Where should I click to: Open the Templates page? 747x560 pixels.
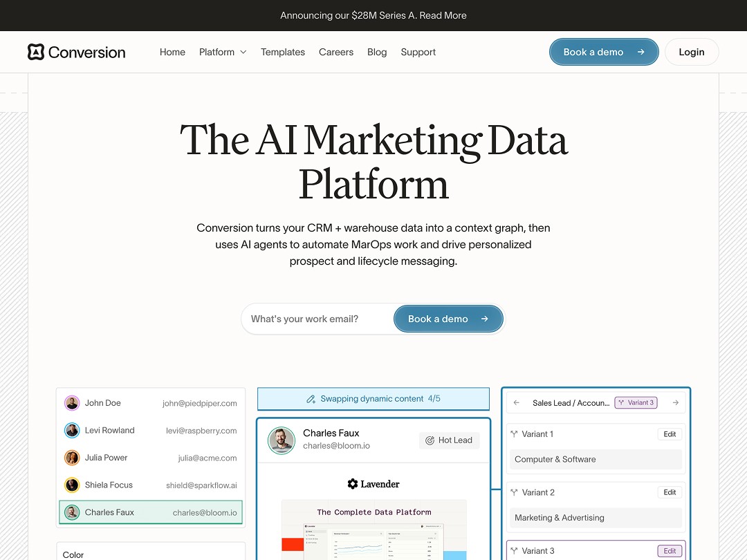[x=282, y=52]
